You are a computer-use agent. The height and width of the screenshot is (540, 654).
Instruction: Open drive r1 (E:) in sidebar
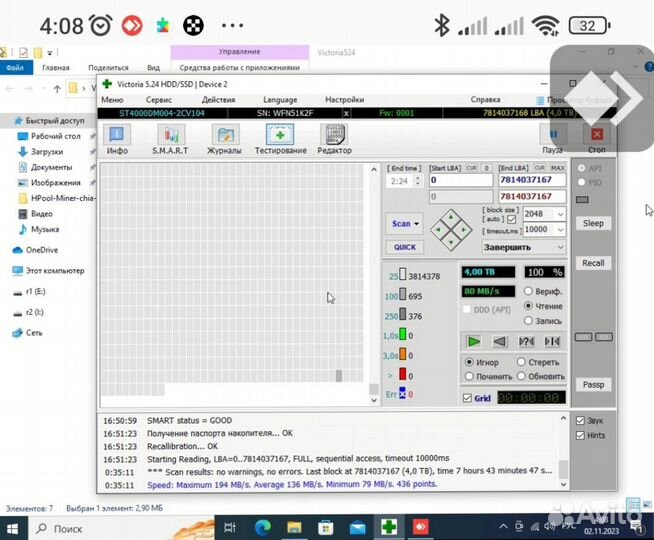pos(35,291)
